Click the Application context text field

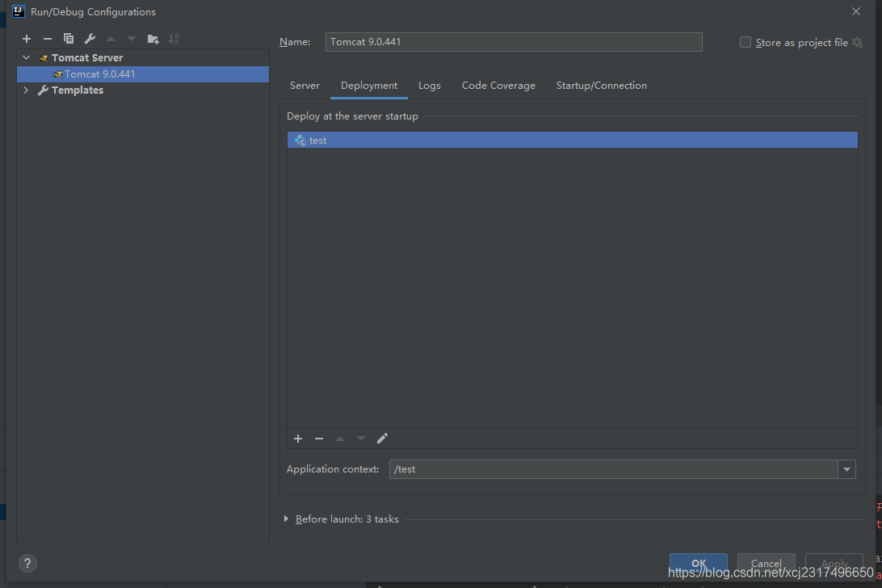click(614, 469)
